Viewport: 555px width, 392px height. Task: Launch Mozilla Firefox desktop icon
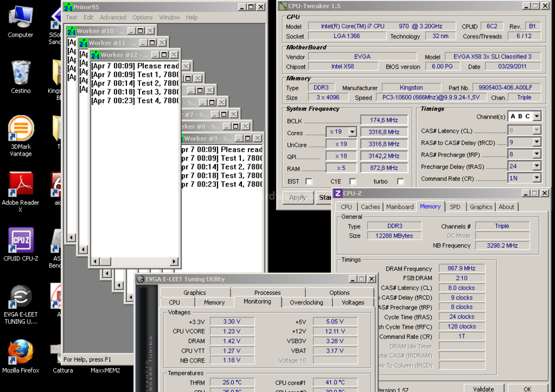(x=21, y=356)
